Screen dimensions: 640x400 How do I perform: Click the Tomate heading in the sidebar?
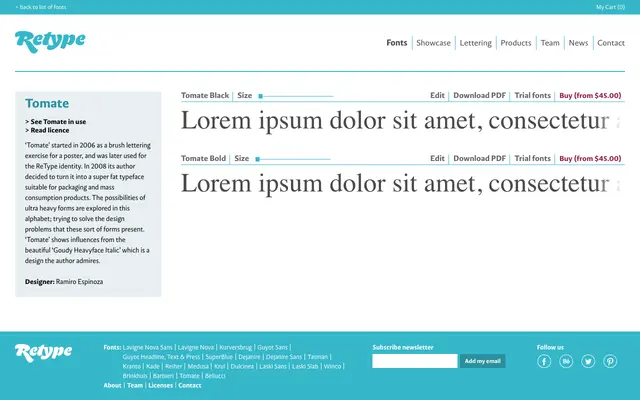(x=47, y=103)
